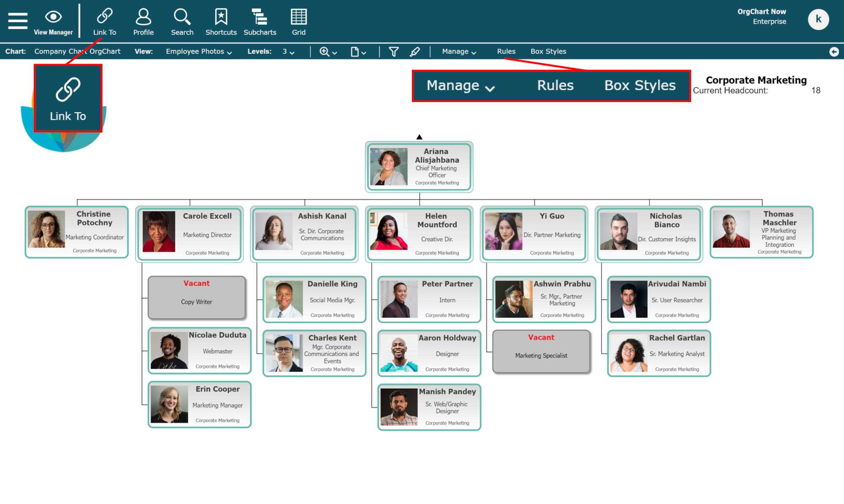Expand the Employee Photos view dropdown
844x504 pixels.
click(x=199, y=51)
